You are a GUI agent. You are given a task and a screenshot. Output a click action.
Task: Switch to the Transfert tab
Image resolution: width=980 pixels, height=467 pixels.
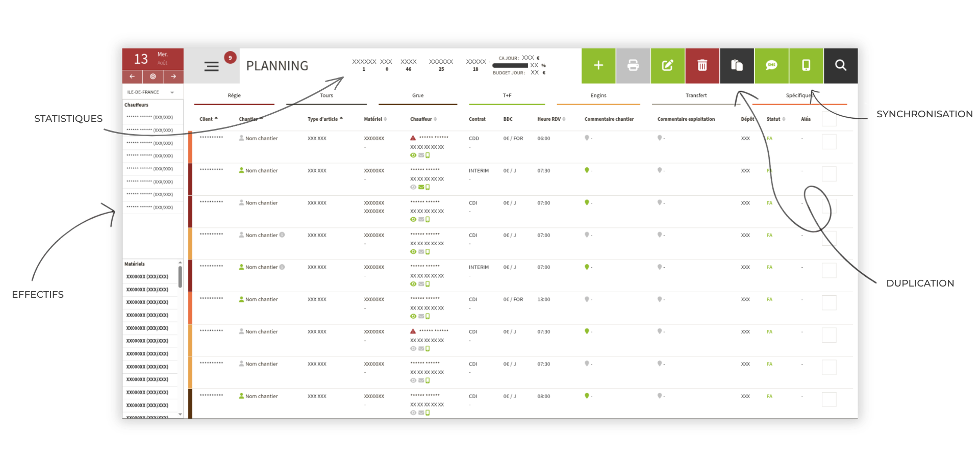tap(696, 96)
